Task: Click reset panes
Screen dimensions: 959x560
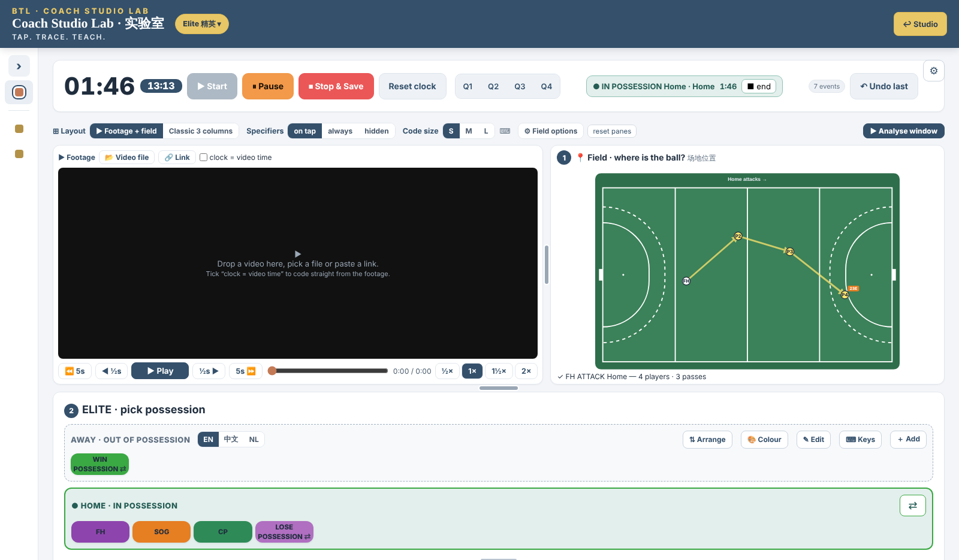Action: tap(612, 131)
